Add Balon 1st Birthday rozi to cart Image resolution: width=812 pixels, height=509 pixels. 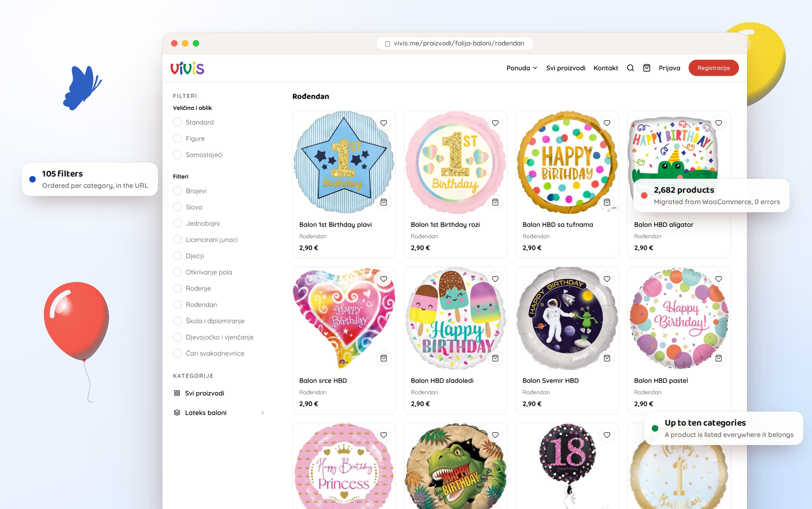(x=495, y=202)
